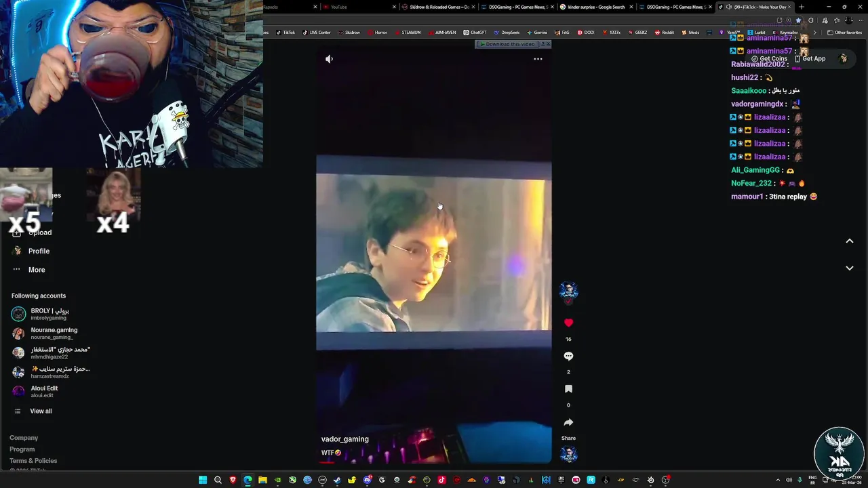
Task: Open the LIVE Center bookmark
Action: pos(316,33)
